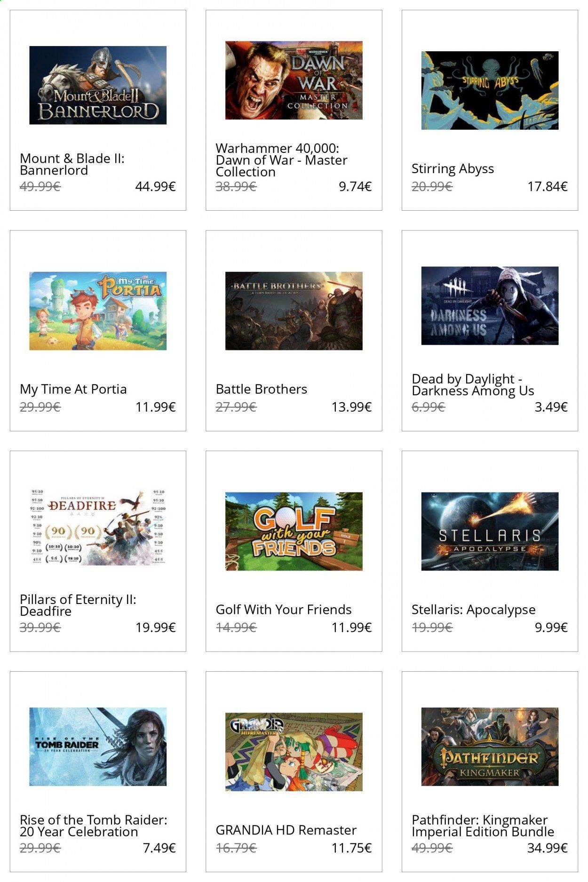The image size is (588, 882).
Task: Open the Battle Brothers title link
Action: click(261, 389)
